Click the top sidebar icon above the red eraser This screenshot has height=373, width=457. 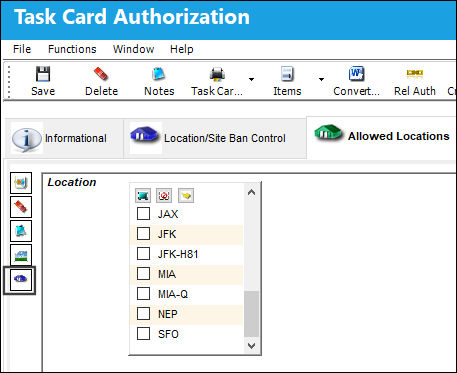click(21, 183)
